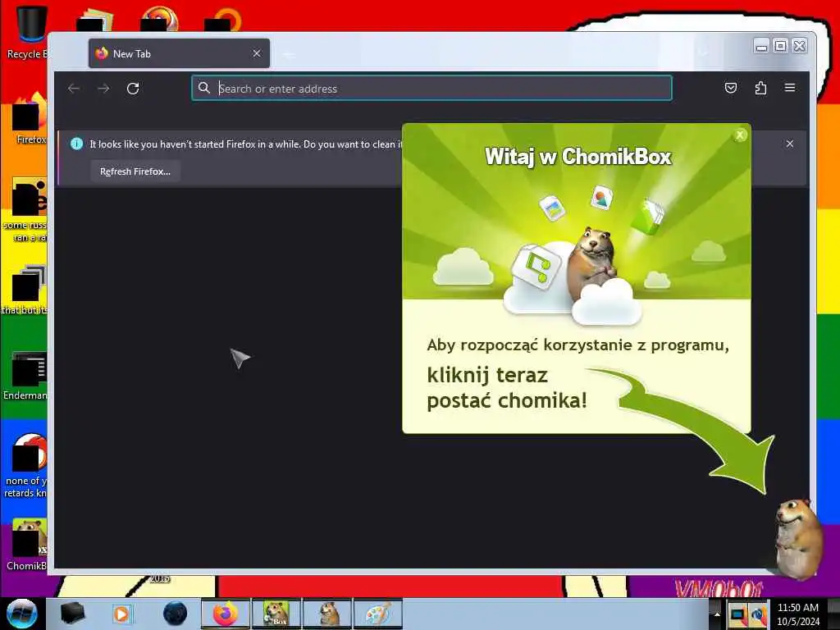The height and width of the screenshot is (630, 840).
Task: Switch to Firefox in the taskbar
Action: [226, 614]
